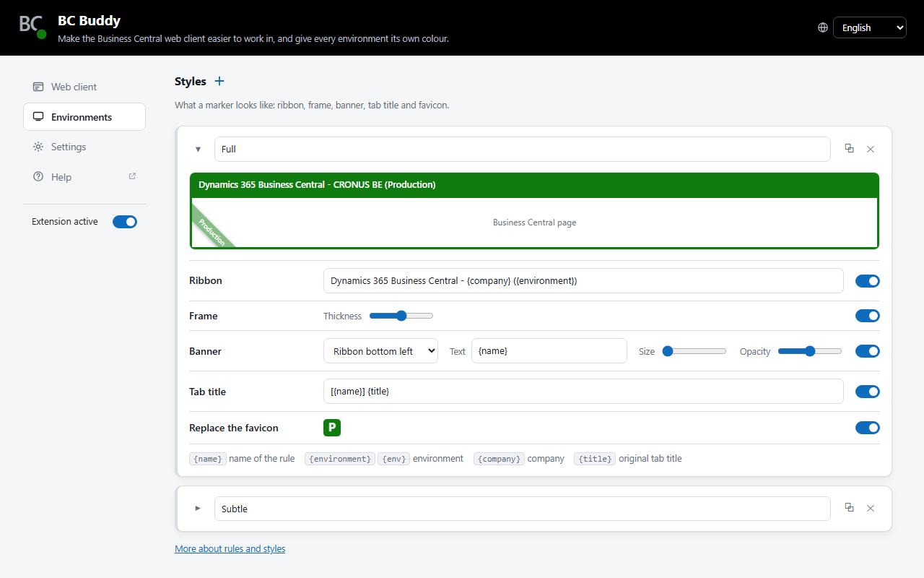
Task: Click the Banner Text {name} field
Action: coord(549,351)
